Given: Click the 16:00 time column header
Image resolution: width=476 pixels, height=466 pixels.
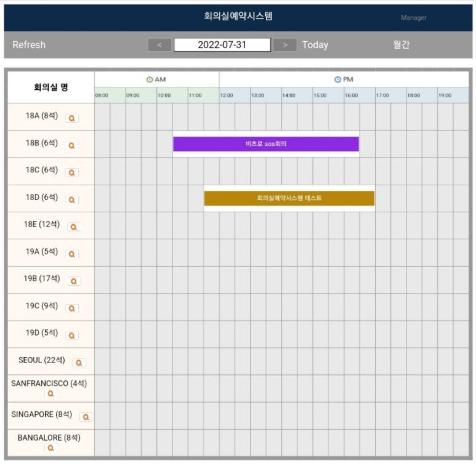Looking at the screenshot, I should tap(360, 95).
